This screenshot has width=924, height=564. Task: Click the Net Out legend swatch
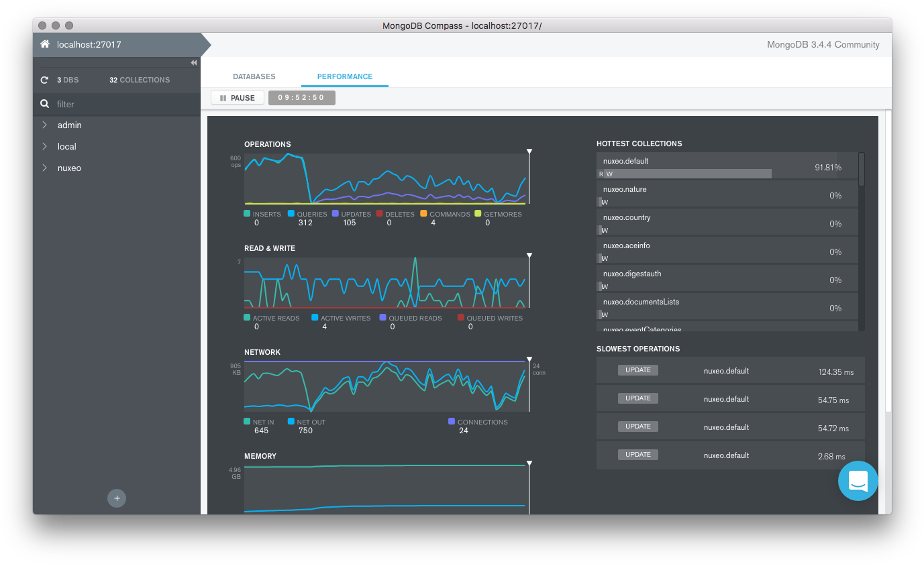[291, 422]
